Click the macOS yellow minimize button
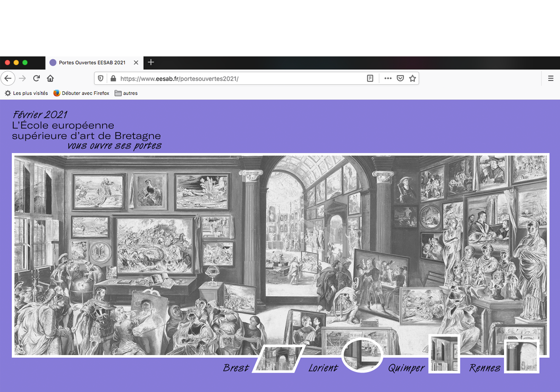560x392 pixels. tap(16, 63)
